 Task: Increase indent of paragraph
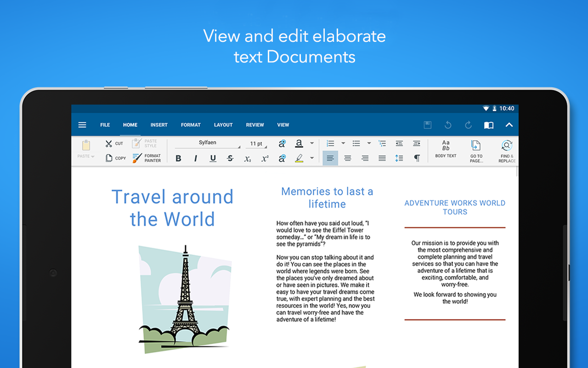tap(416, 144)
